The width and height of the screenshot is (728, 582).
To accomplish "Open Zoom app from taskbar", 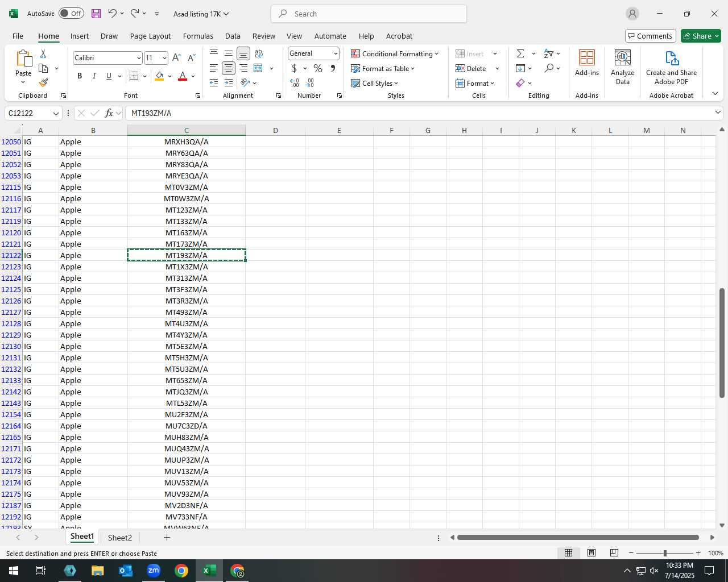I will coord(154,571).
